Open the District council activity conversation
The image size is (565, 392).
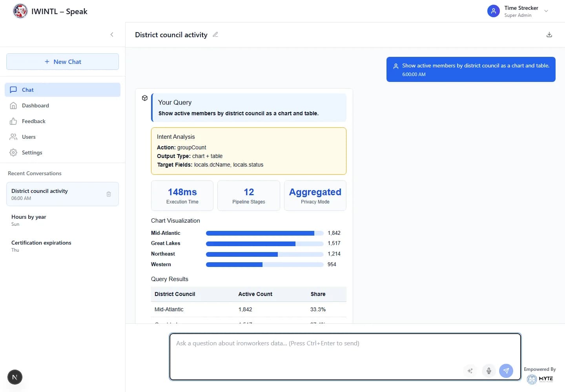tap(62, 194)
